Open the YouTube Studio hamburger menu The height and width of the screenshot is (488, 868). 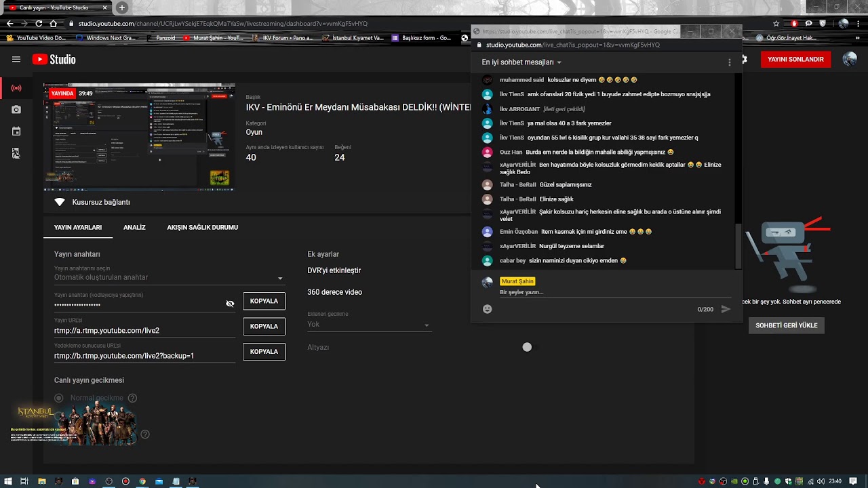(x=16, y=60)
